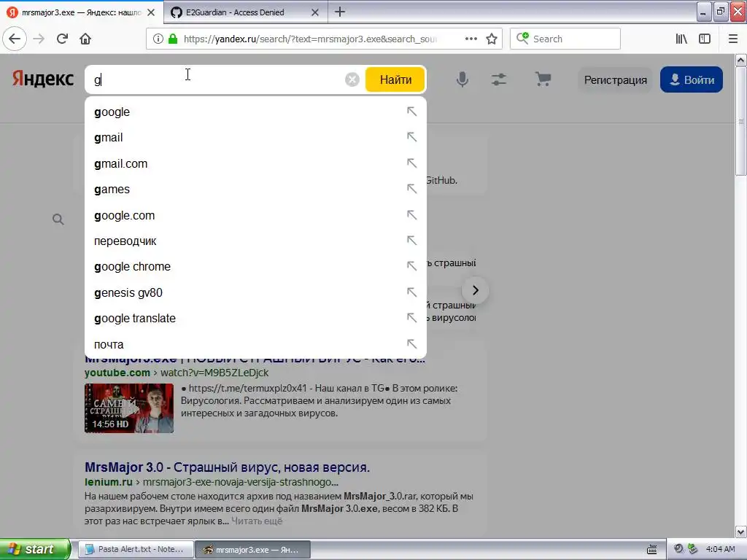This screenshot has height=560, width=747.
Task: Play the 14:56 HD video thumbnail
Action: (129, 408)
